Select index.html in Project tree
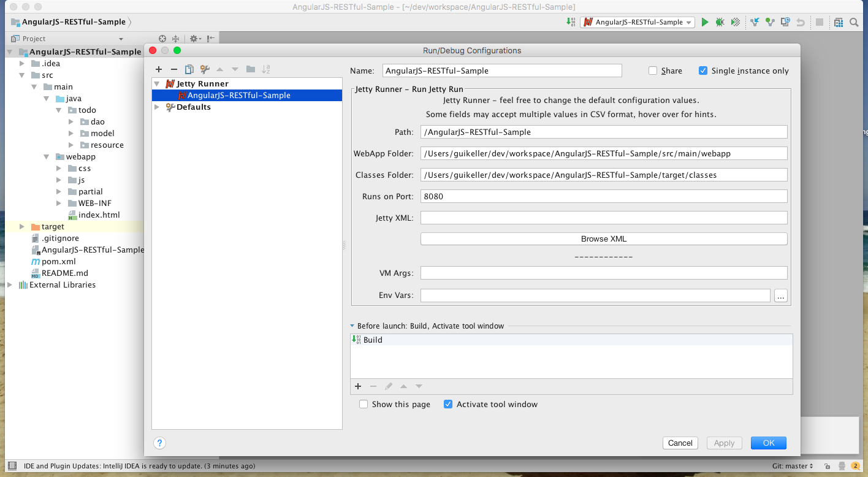Screen dimensions: 868x477 99,215
